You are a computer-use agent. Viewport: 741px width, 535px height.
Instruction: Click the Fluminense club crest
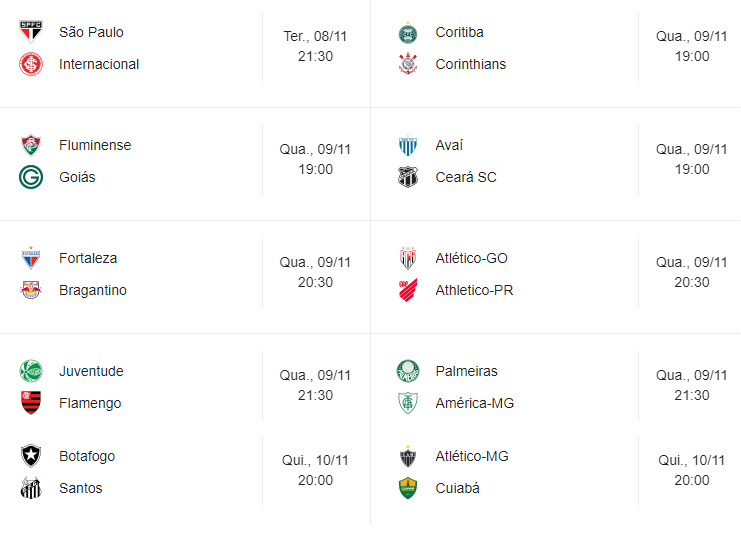[31, 145]
